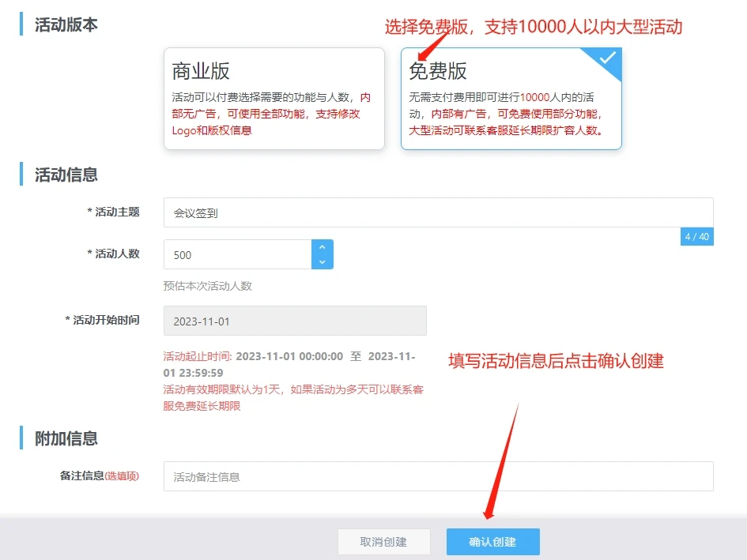Click the 活动信息 section heading
The width and height of the screenshot is (747, 560).
pyautogui.click(x=66, y=175)
